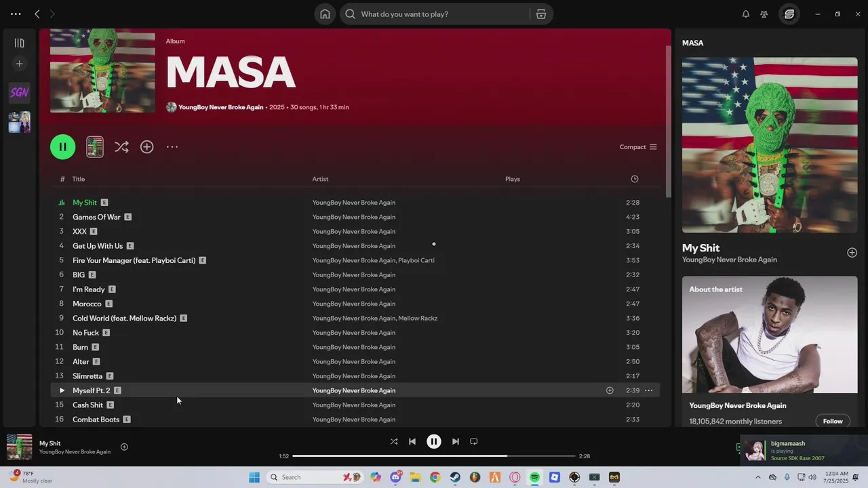Open more options for MASA album
Screen dimensions: 868x488
tap(172, 146)
